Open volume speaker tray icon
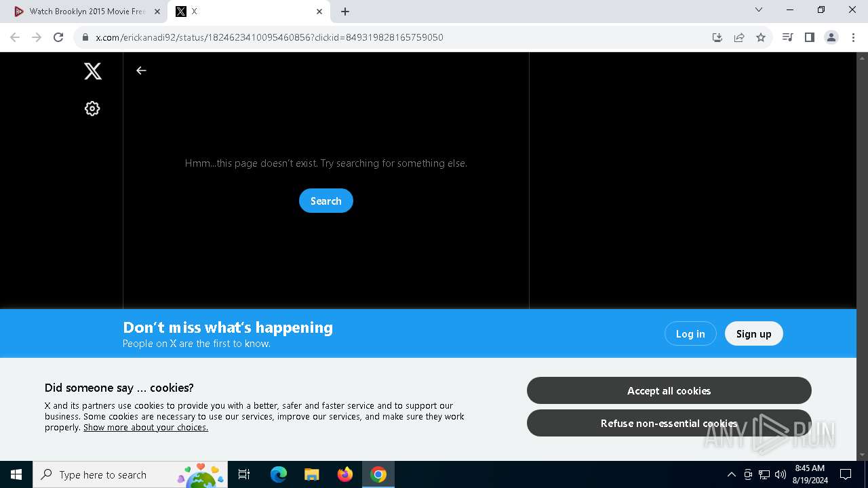868x488 pixels. [781, 474]
